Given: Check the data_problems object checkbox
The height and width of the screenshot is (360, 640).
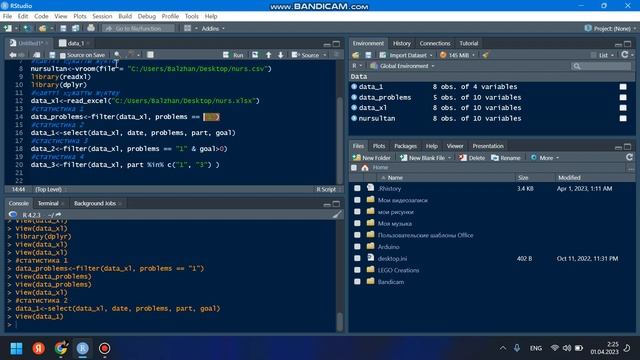Looking at the screenshot, I should 623,97.
